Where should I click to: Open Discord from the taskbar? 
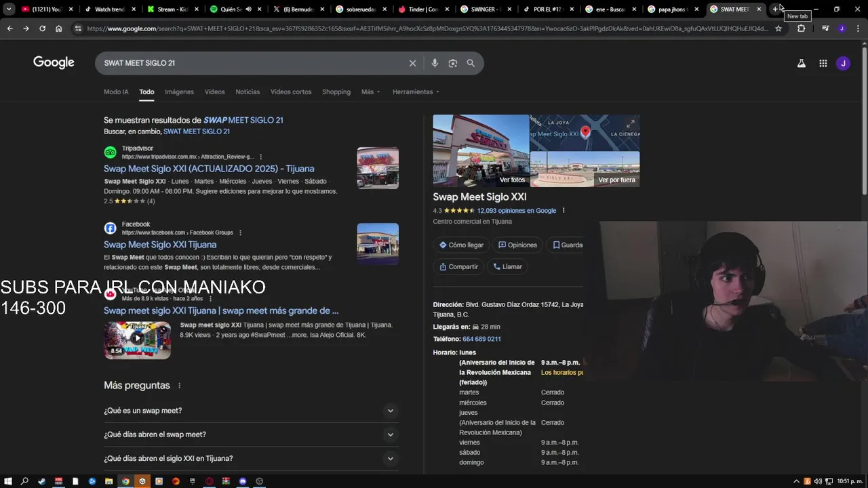(243, 481)
